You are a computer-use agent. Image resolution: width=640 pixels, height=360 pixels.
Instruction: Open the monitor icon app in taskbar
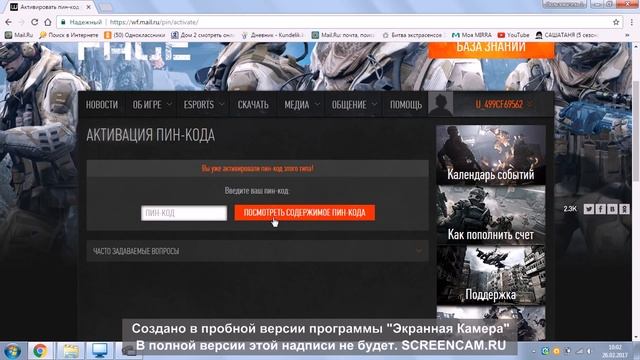[x=100, y=351]
